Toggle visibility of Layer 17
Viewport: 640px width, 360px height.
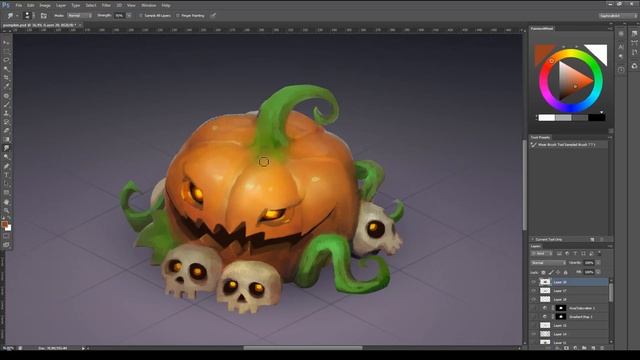(533, 291)
